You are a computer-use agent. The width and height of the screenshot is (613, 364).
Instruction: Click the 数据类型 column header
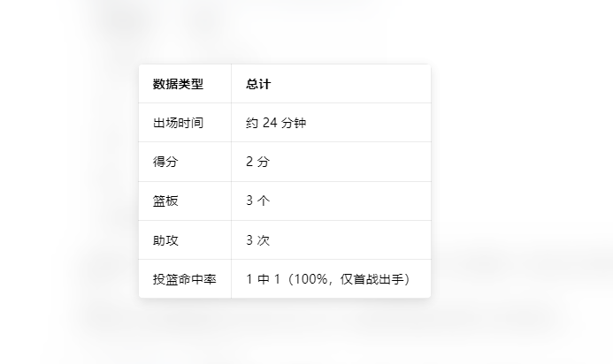[178, 84]
